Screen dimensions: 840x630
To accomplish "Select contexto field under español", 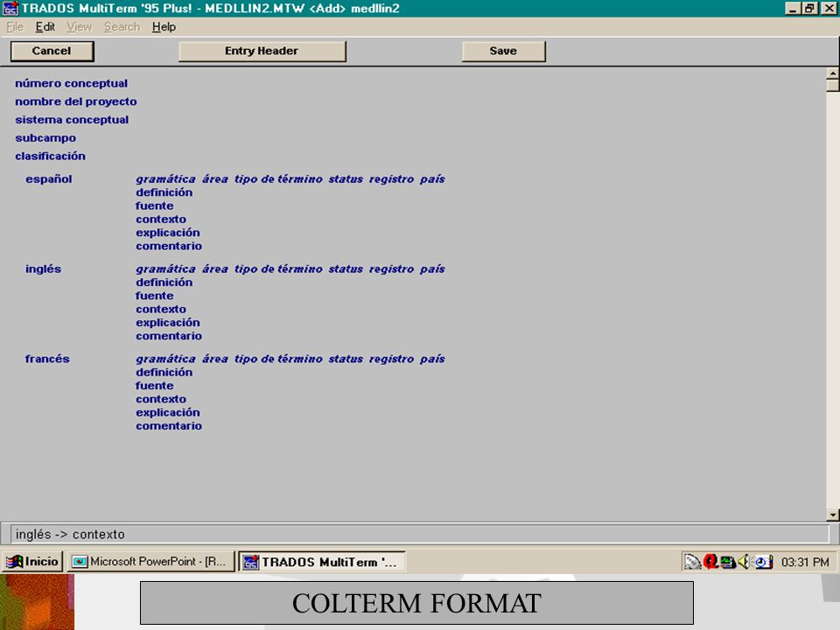I will tap(161, 219).
